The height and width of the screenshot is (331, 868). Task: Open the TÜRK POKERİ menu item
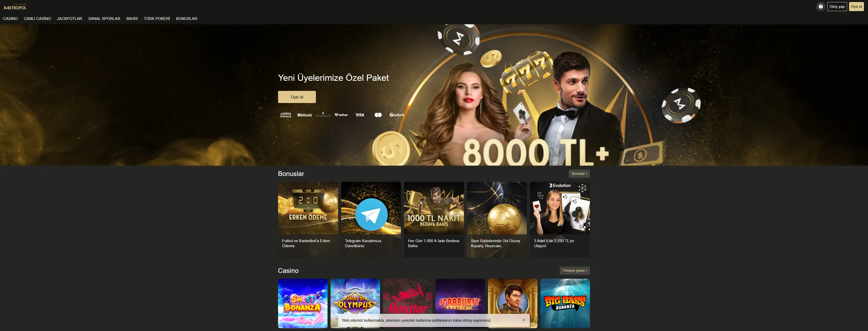(x=157, y=18)
